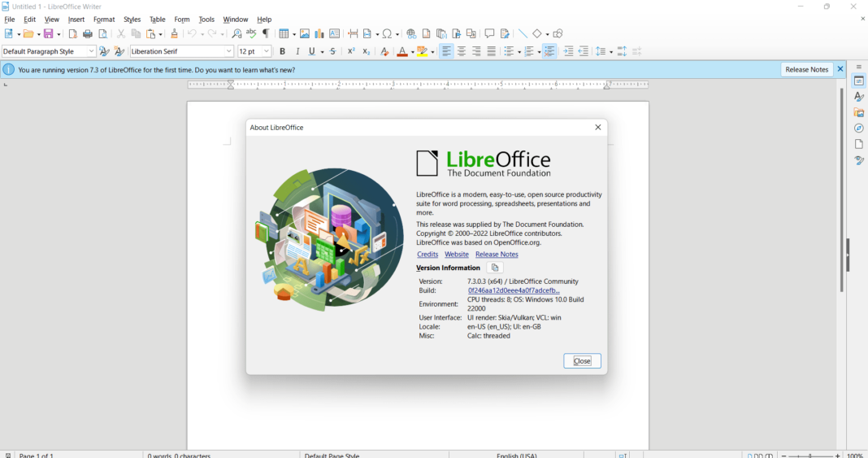Click the Close button in About dialog
The height and width of the screenshot is (458, 868).
click(582, 361)
